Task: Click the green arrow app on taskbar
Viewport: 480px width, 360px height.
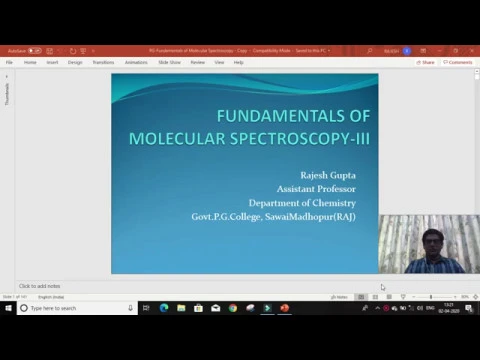Action: tap(267, 308)
